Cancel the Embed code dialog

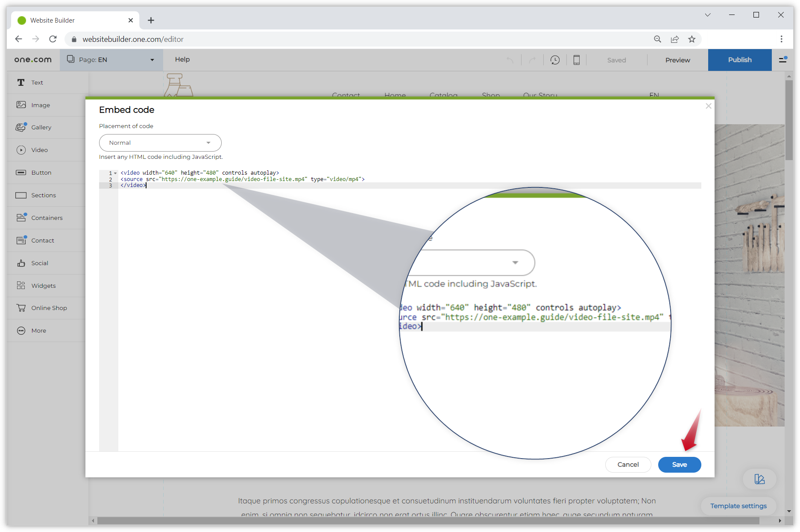(628, 465)
